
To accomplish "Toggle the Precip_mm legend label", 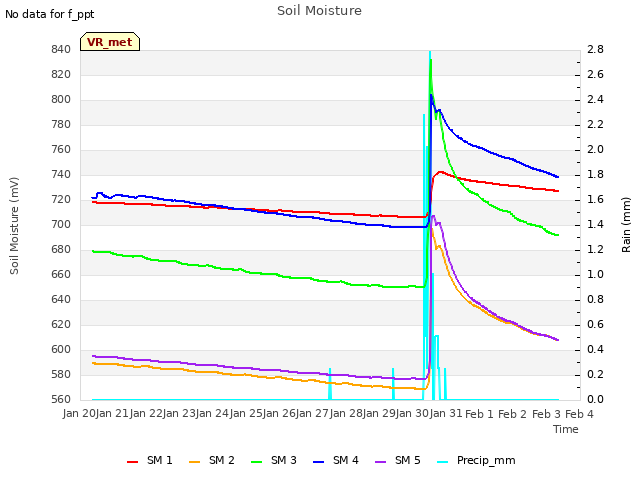I will tap(486, 461).
